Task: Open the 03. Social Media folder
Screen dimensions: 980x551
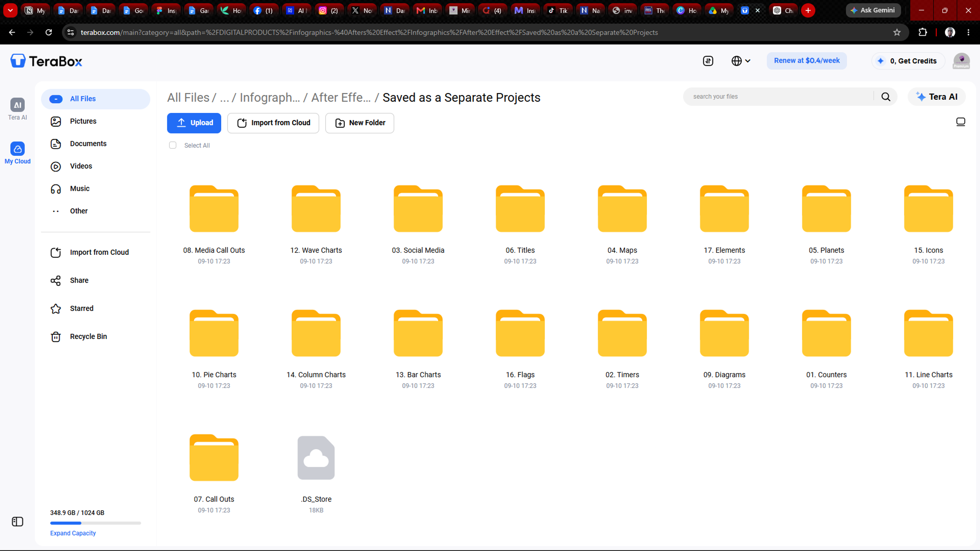Action: [418, 209]
